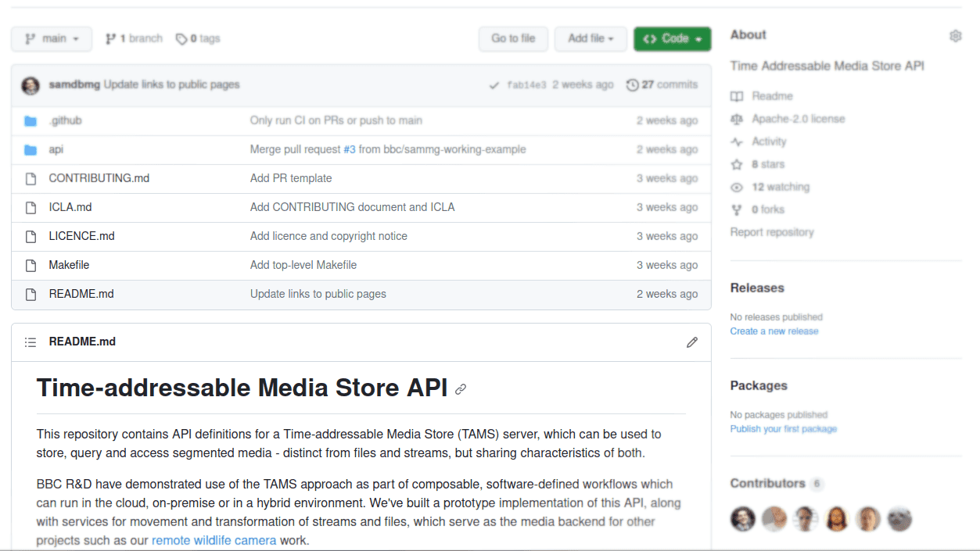Open the remote wildlife camera link
This screenshot has height=551, width=980.
[214, 539]
